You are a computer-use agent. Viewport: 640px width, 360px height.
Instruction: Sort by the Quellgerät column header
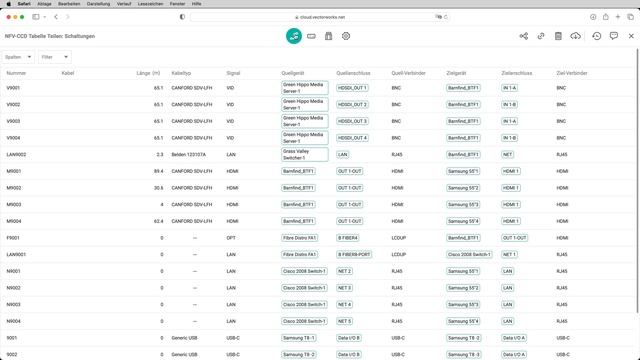pos(293,73)
